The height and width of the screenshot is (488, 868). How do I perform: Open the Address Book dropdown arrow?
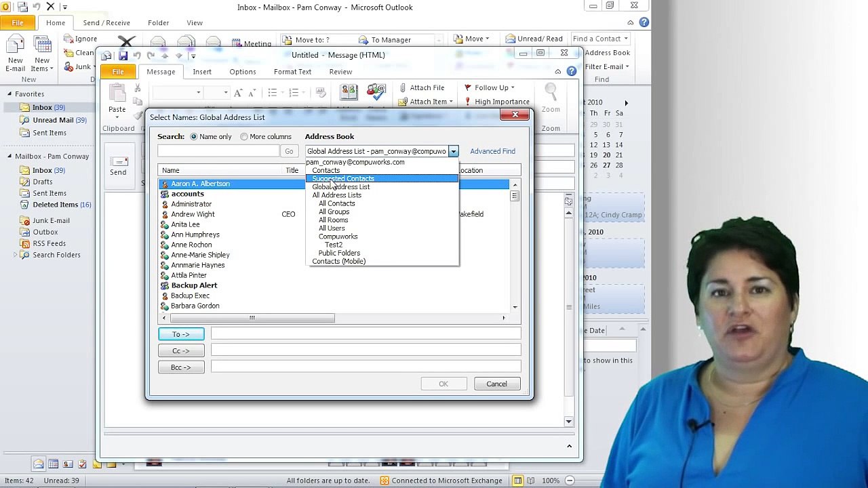(x=453, y=152)
